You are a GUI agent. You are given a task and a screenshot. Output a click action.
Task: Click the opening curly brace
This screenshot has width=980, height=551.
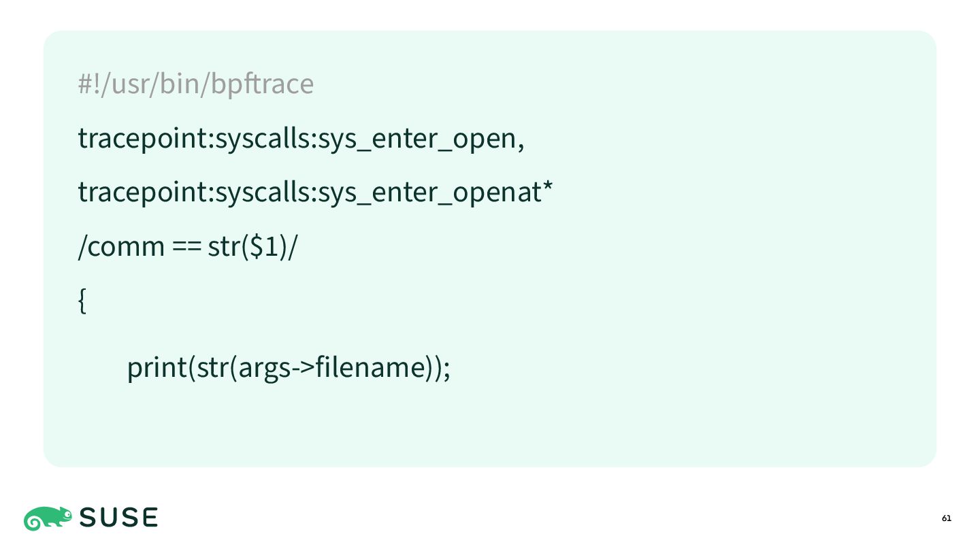82,301
